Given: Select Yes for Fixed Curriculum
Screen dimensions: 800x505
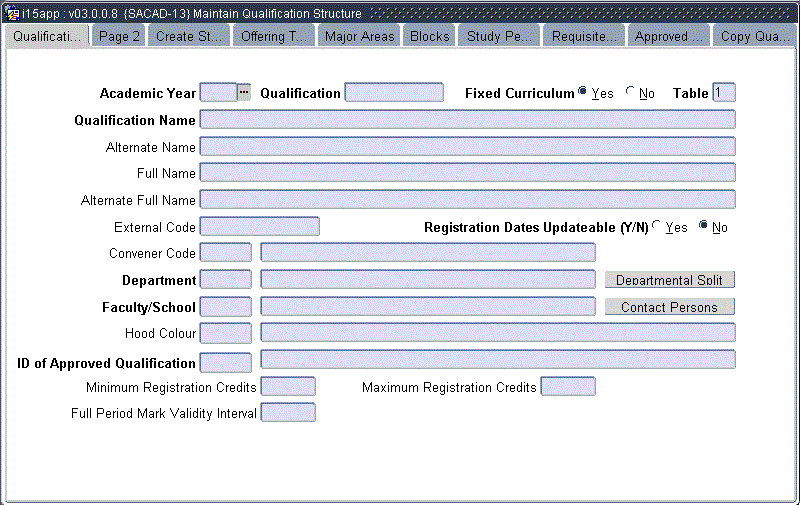Looking at the screenshot, I should click(x=583, y=93).
